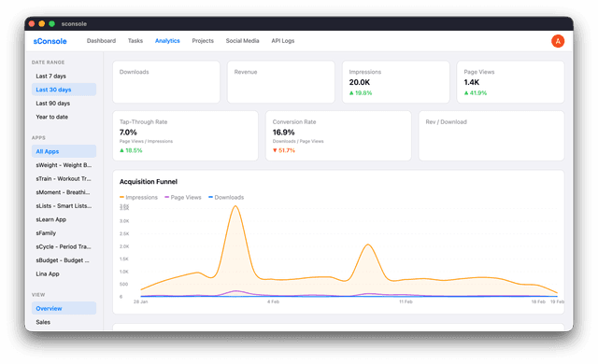Click the 18.5% tap-through increase indicator

pyautogui.click(x=131, y=150)
